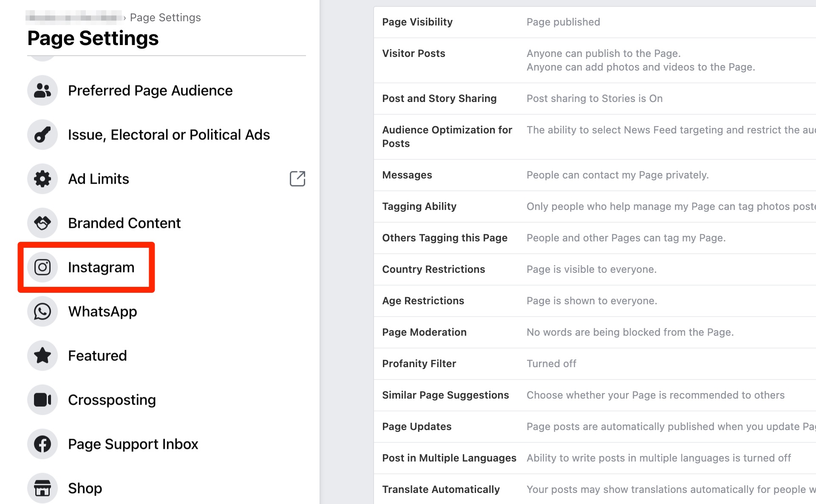Click the Preferred Page Audience people icon
Screen dimensions: 816x504
(x=42, y=91)
